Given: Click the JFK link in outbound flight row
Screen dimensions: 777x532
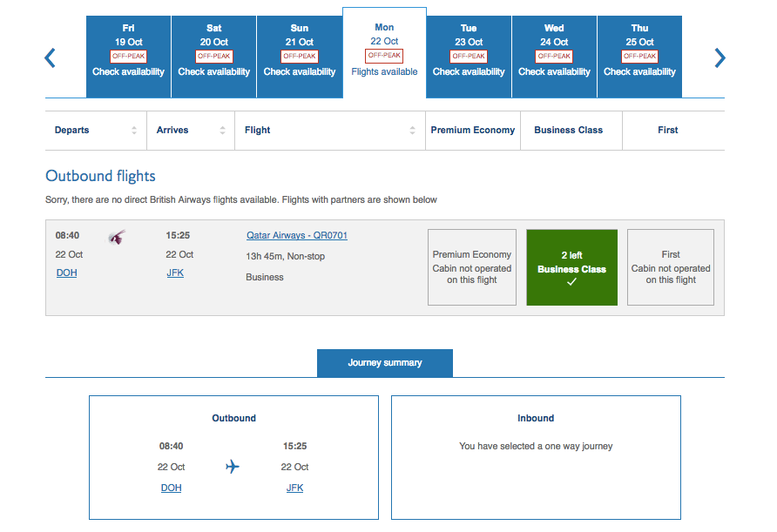Looking at the screenshot, I should [175, 273].
